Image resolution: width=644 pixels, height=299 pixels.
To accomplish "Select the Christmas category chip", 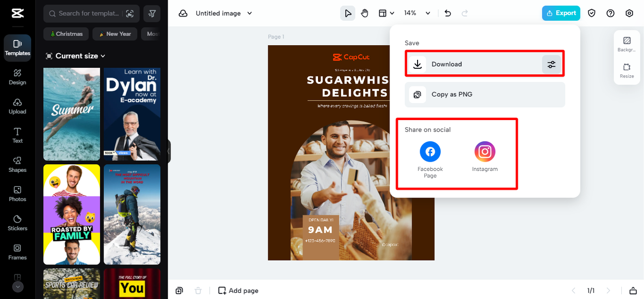I will (x=66, y=34).
